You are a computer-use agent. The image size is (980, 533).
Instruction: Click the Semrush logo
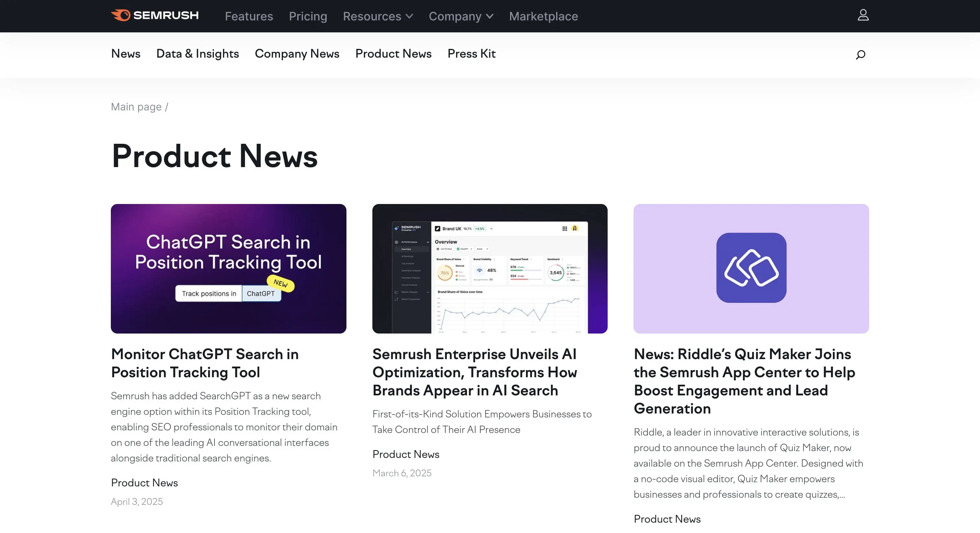point(155,16)
